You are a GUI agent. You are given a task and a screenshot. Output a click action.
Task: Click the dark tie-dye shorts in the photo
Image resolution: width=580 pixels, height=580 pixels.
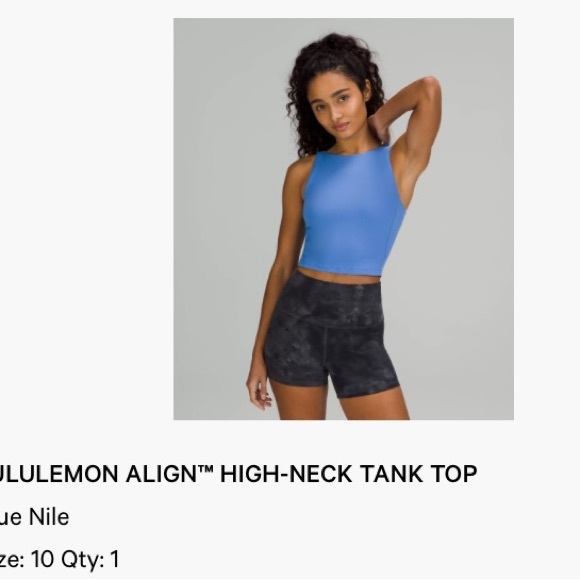pos(331,335)
